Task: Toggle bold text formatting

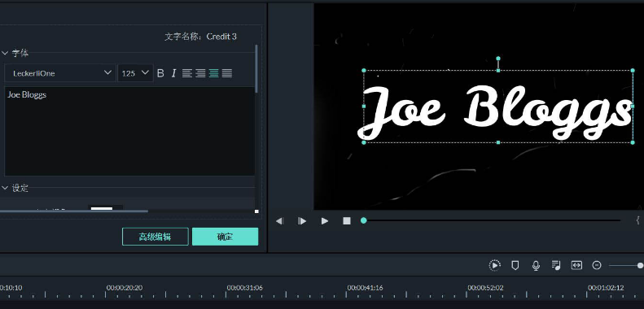Action: pyautogui.click(x=160, y=73)
